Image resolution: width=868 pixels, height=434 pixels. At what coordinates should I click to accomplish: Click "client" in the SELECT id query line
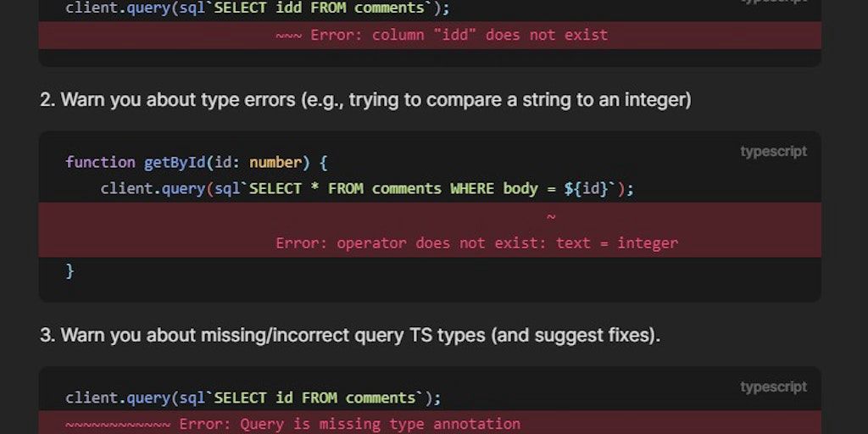(92, 398)
